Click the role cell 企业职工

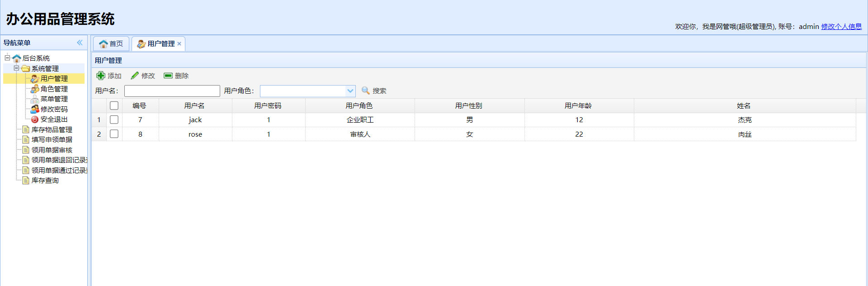[360, 119]
